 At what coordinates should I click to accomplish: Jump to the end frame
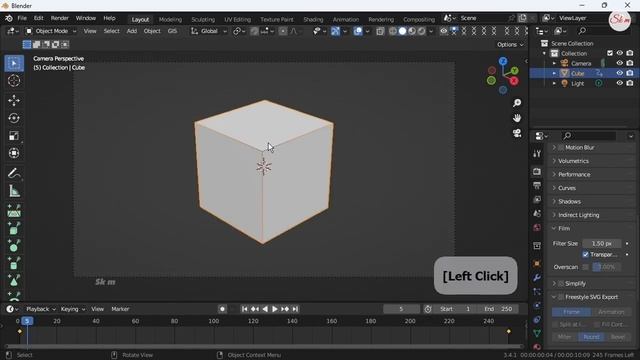pyautogui.click(x=295, y=309)
